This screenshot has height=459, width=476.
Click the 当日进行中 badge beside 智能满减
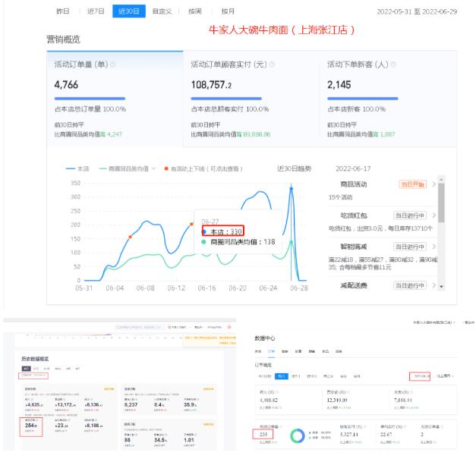[409, 247]
